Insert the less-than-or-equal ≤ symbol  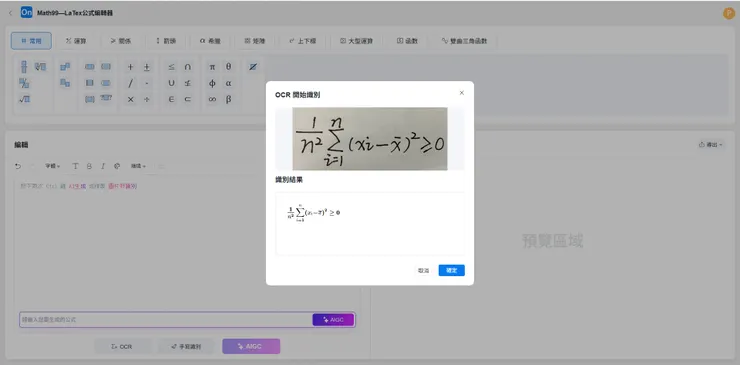[171, 67]
